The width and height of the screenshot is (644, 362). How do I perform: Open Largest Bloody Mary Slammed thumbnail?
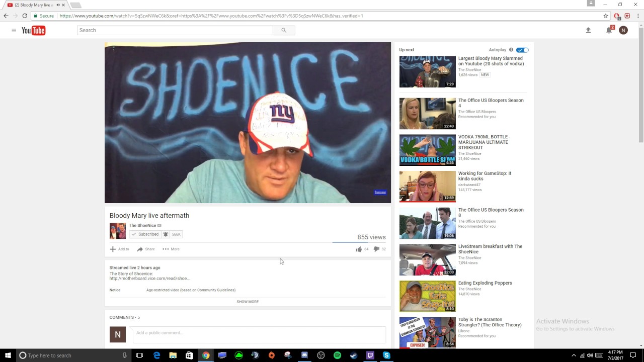coord(427,72)
